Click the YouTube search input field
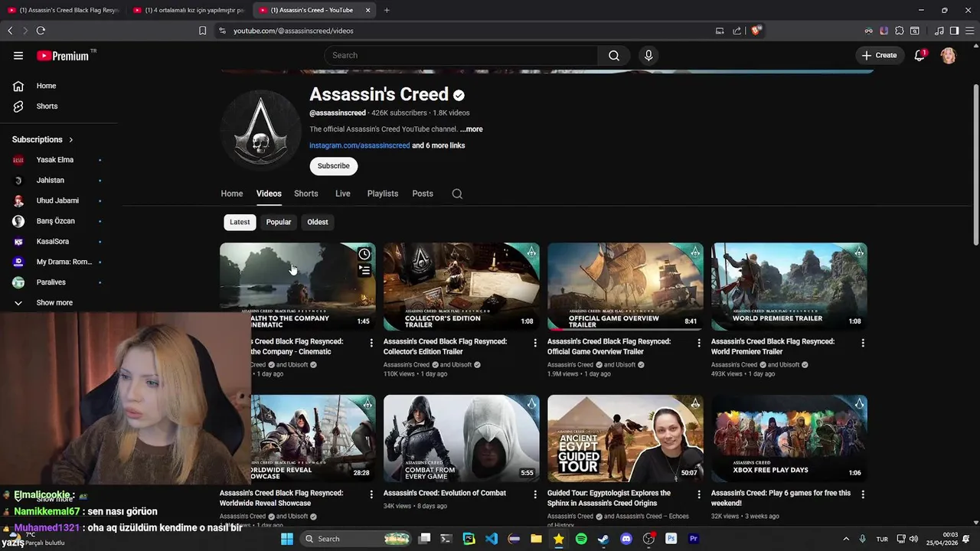The image size is (980, 551). pos(461,55)
